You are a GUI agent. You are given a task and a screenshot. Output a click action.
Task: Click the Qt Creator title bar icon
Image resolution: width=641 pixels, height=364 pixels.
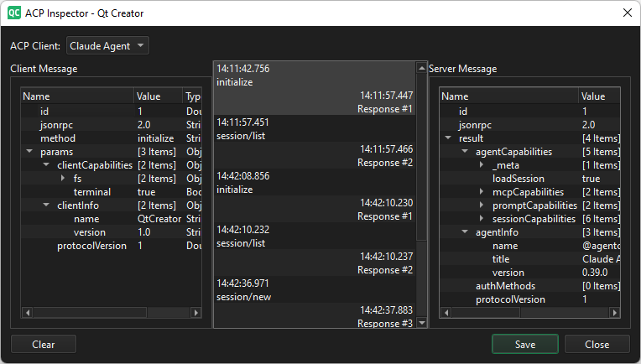point(14,13)
